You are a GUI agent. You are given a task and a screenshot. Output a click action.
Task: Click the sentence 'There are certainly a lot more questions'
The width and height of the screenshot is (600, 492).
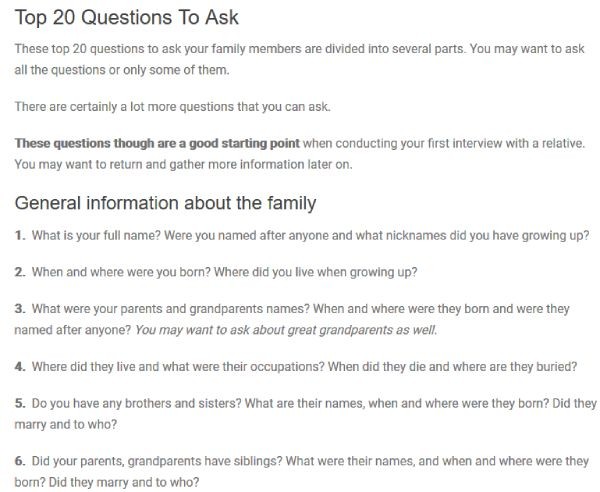click(x=173, y=106)
